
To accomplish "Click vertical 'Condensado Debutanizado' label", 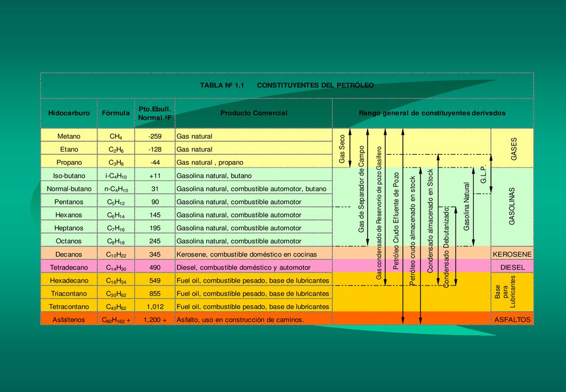I will pos(446,247).
